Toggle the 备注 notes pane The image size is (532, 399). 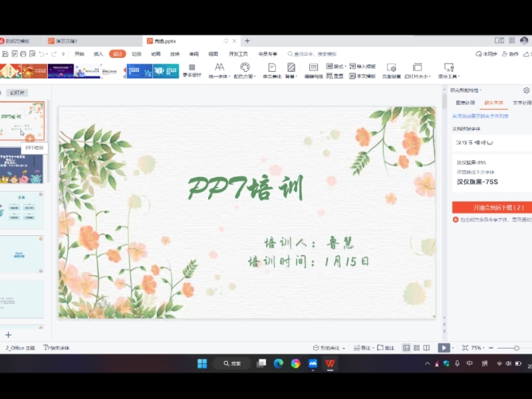pos(362,348)
